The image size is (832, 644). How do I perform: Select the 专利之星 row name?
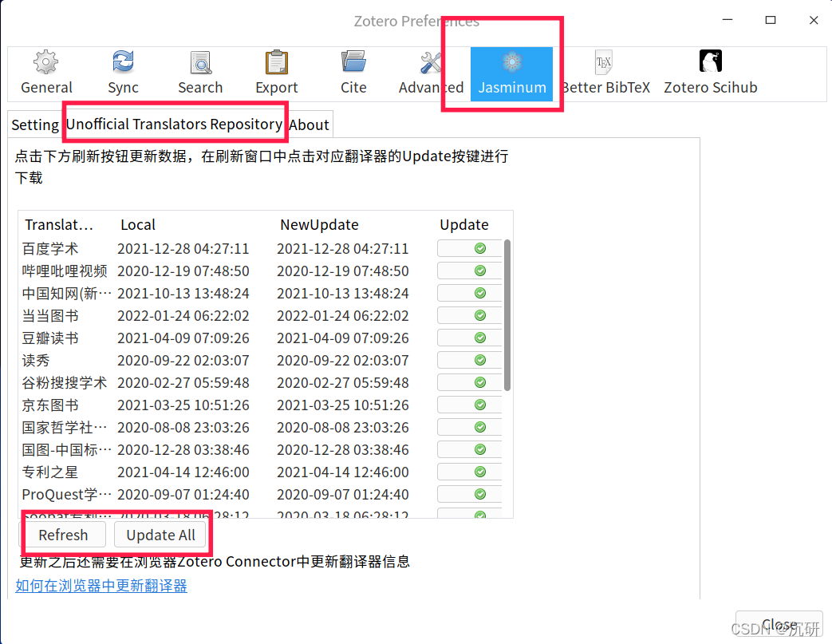point(50,472)
